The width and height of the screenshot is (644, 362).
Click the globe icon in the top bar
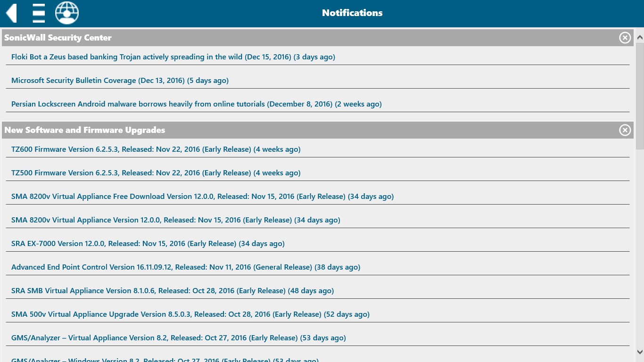click(x=66, y=13)
